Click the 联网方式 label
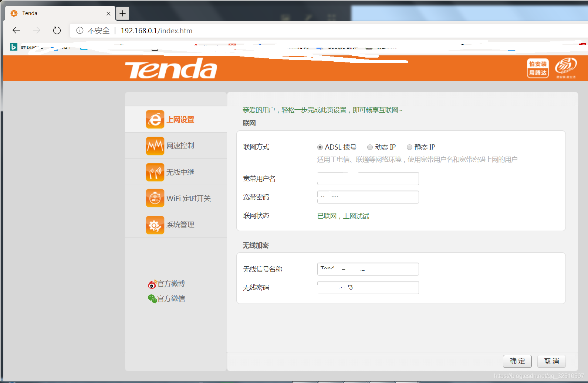Viewport: 588px width, 383px height. (x=256, y=147)
